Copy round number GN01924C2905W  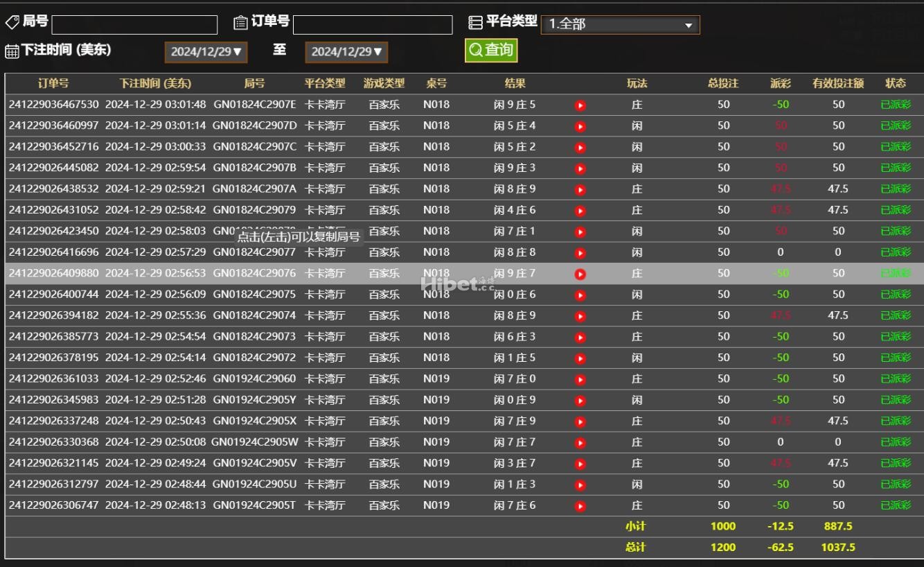[x=255, y=442]
